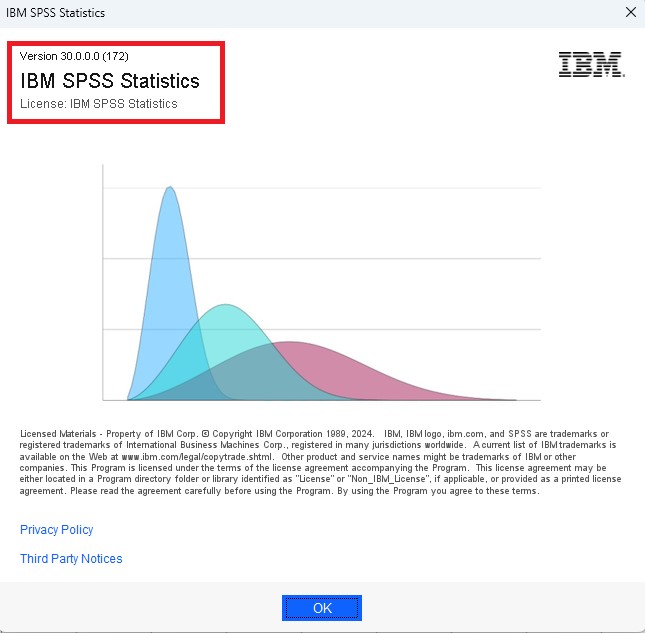Click the title bar labeled IBM SPSS Statistics
Image resolution: width=645 pixels, height=633 pixels.
56,13
